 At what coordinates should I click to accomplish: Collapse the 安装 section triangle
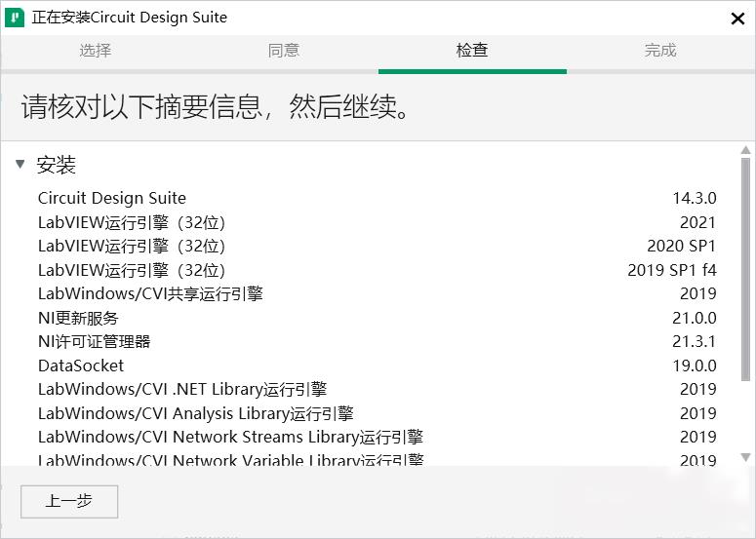click(x=20, y=165)
